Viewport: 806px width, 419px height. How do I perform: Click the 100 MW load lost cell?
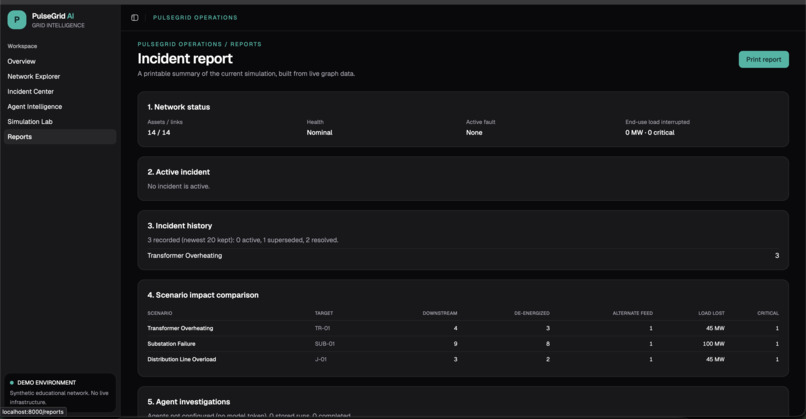tap(713, 343)
